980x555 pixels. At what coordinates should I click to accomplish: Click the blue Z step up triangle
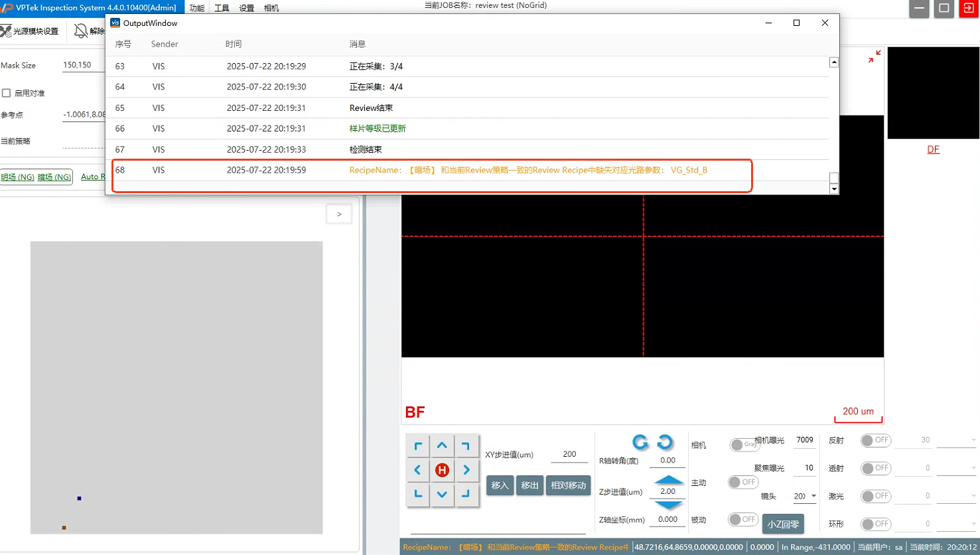pos(668,479)
